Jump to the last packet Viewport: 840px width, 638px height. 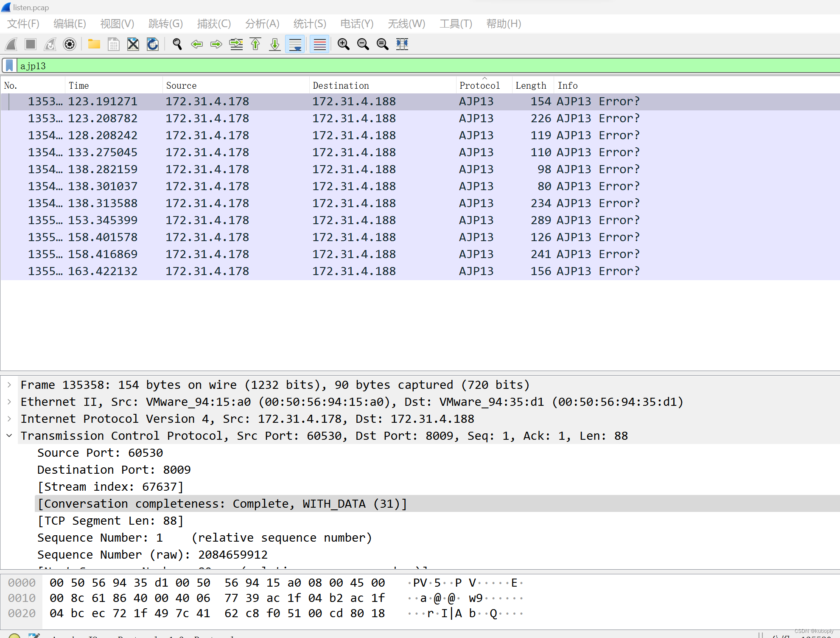click(x=275, y=44)
